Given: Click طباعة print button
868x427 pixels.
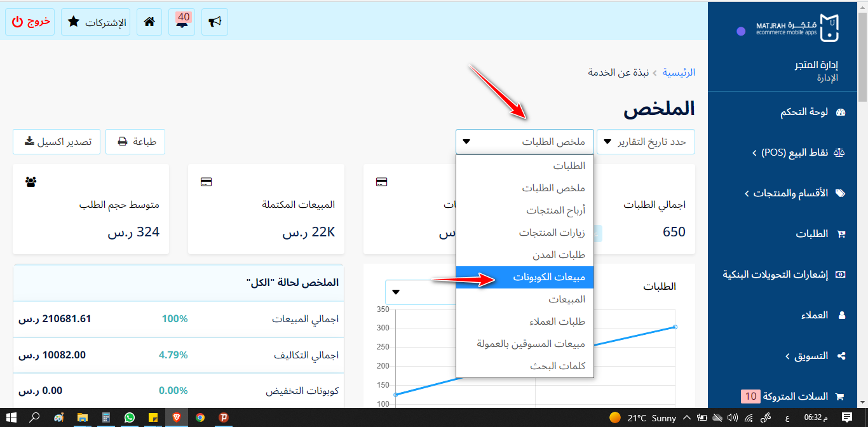Looking at the screenshot, I should (x=135, y=142).
